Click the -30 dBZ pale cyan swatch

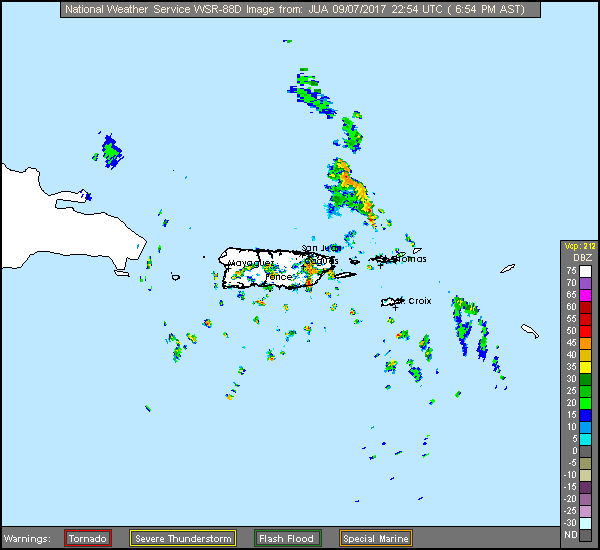(585, 523)
